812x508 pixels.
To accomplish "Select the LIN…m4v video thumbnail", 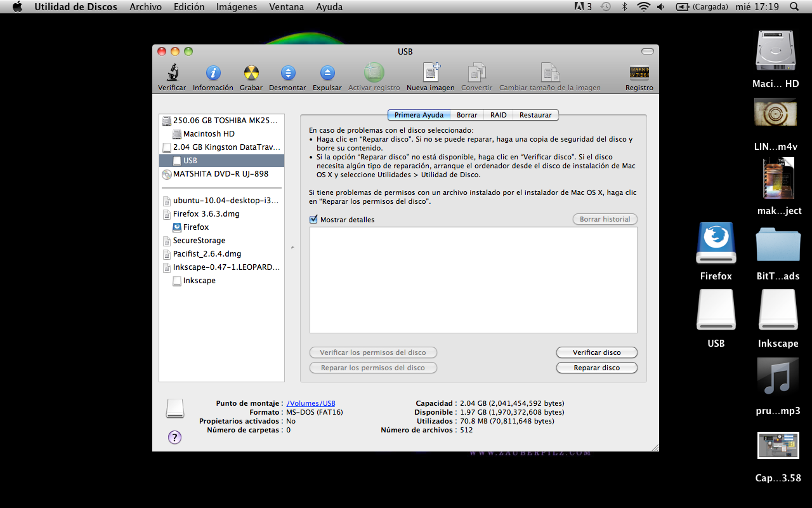I will (775, 112).
